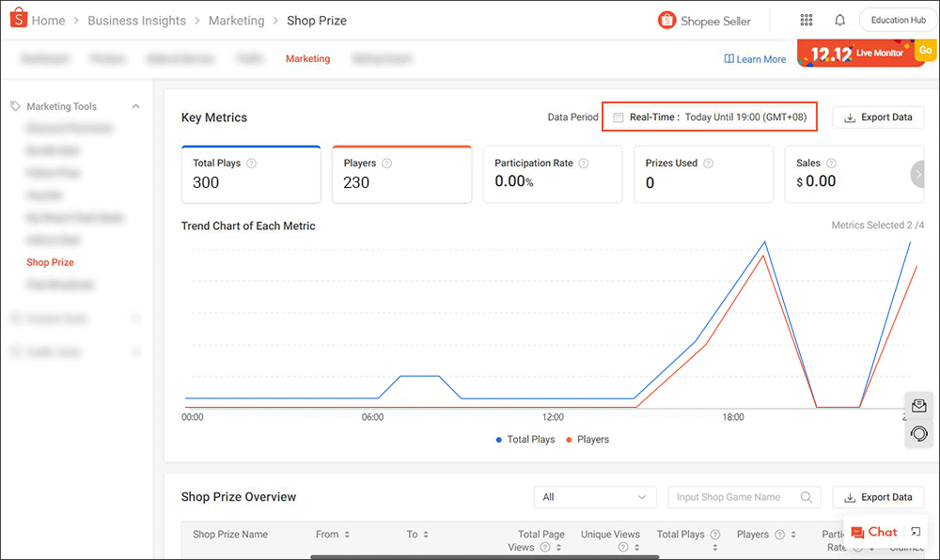Click next arrow on metrics carousel
940x560 pixels.
click(x=917, y=174)
